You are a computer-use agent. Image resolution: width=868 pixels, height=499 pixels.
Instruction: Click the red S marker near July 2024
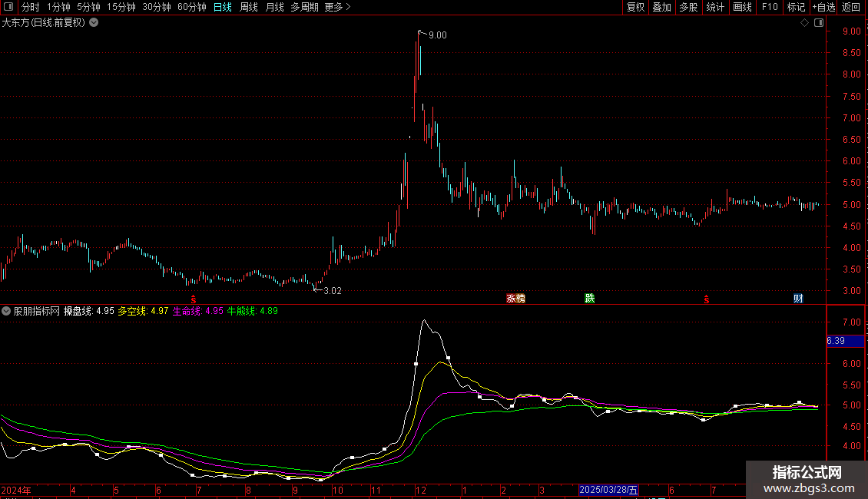194,299
